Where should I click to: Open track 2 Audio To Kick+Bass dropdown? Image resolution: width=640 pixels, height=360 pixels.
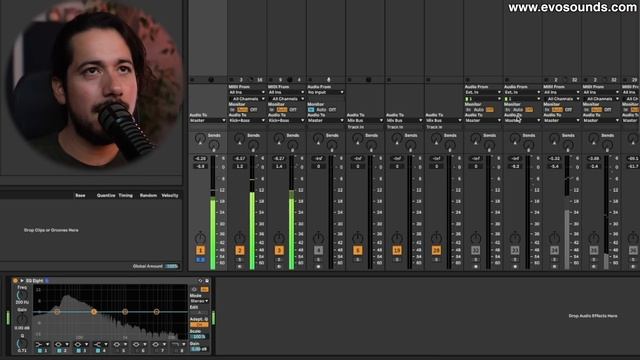click(x=247, y=120)
